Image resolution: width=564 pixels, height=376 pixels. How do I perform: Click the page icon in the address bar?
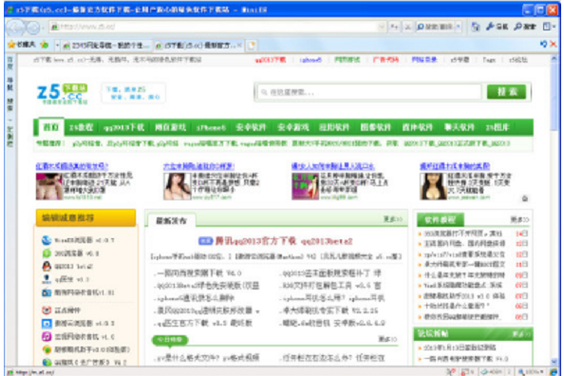click(x=55, y=27)
